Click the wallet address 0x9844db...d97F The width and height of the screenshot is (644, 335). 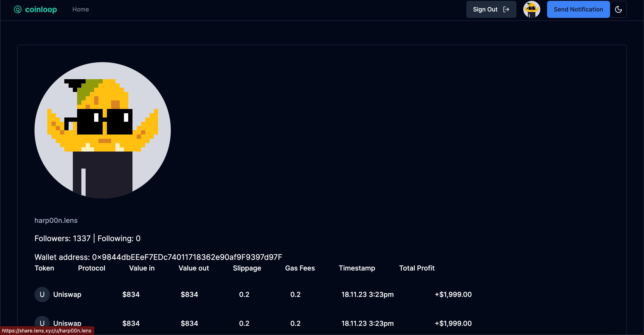click(187, 257)
